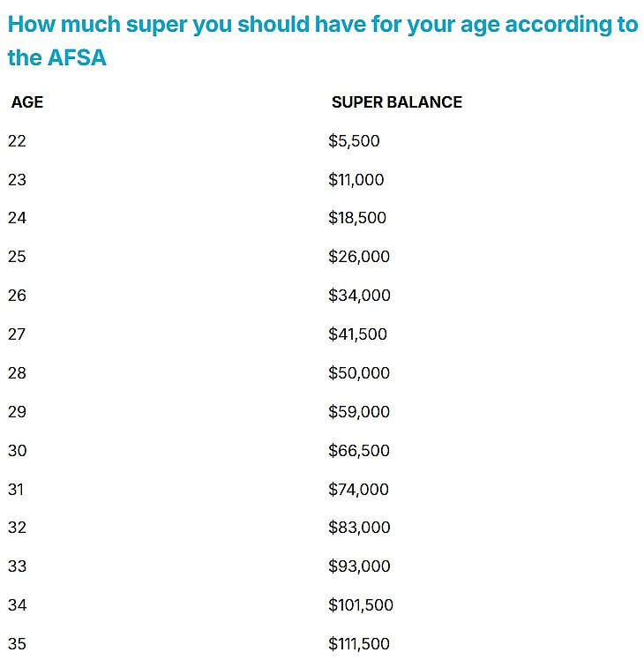Click the age 22 row label
Screen dimensions: 644x660
(17, 141)
